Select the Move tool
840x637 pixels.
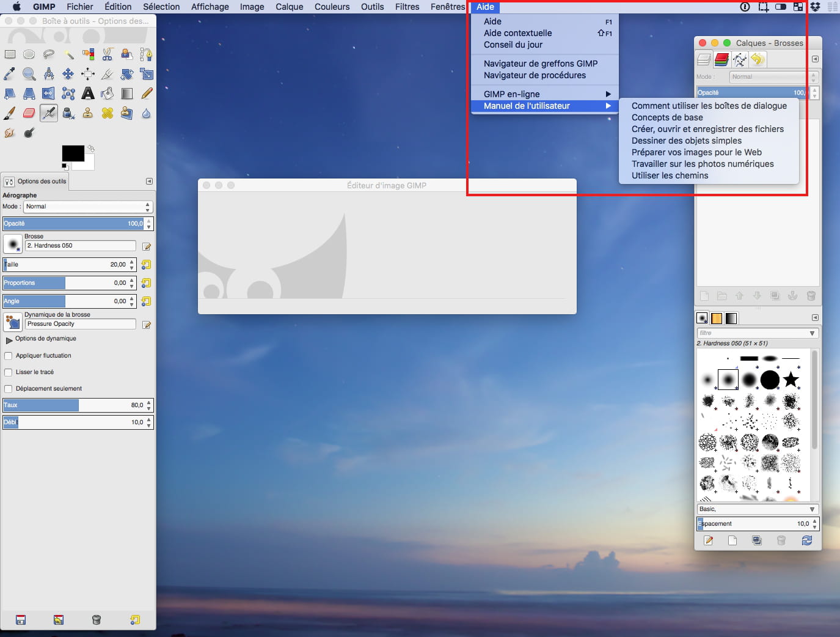pos(68,74)
